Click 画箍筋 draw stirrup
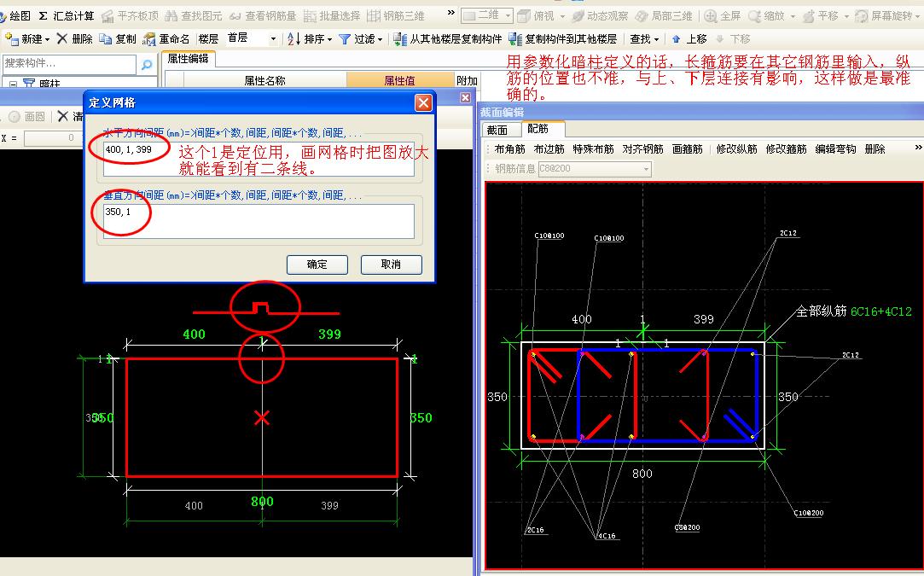The height and width of the screenshot is (576, 924). click(687, 149)
